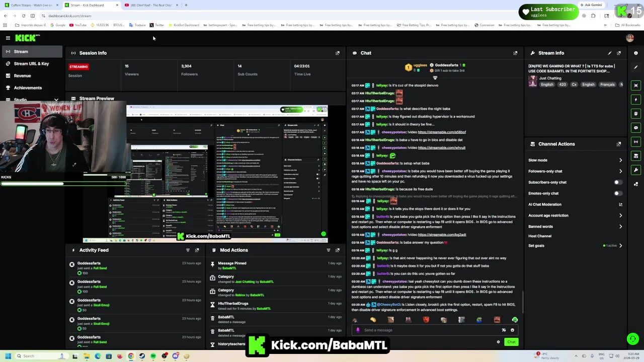This screenshot has width=644, height=362.
Task: Filter the Activity Feed
Action: [188, 250]
